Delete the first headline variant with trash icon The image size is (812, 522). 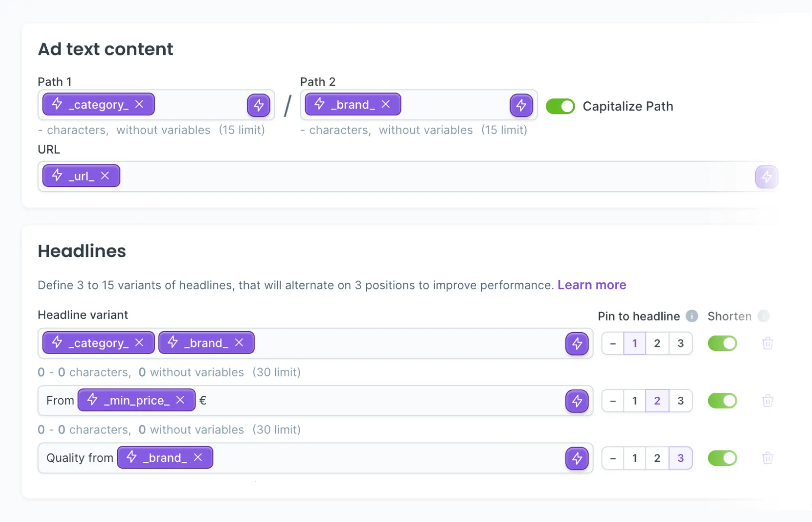[768, 343]
